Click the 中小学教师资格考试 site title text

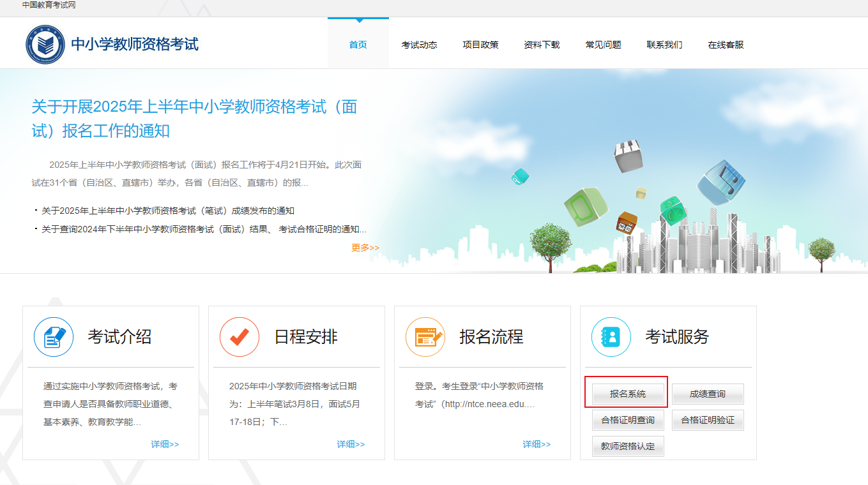[135, 44]
